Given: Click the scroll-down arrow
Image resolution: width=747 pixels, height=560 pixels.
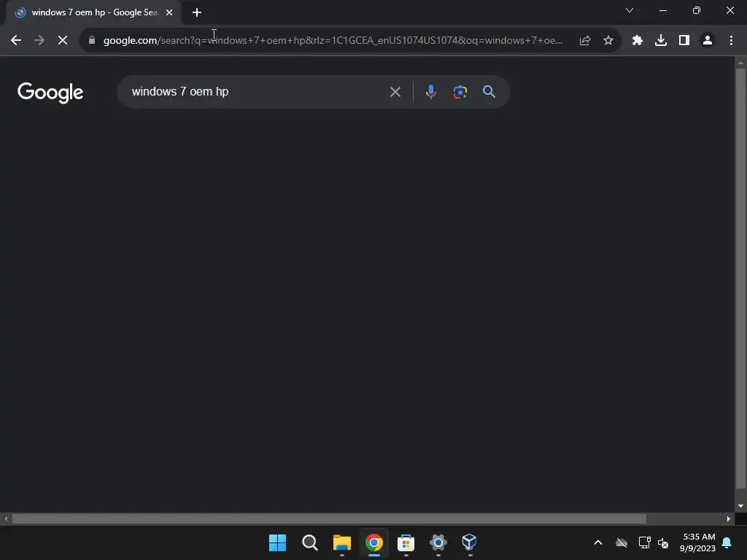Looking at the screenshot, I should tap(740, 506).
